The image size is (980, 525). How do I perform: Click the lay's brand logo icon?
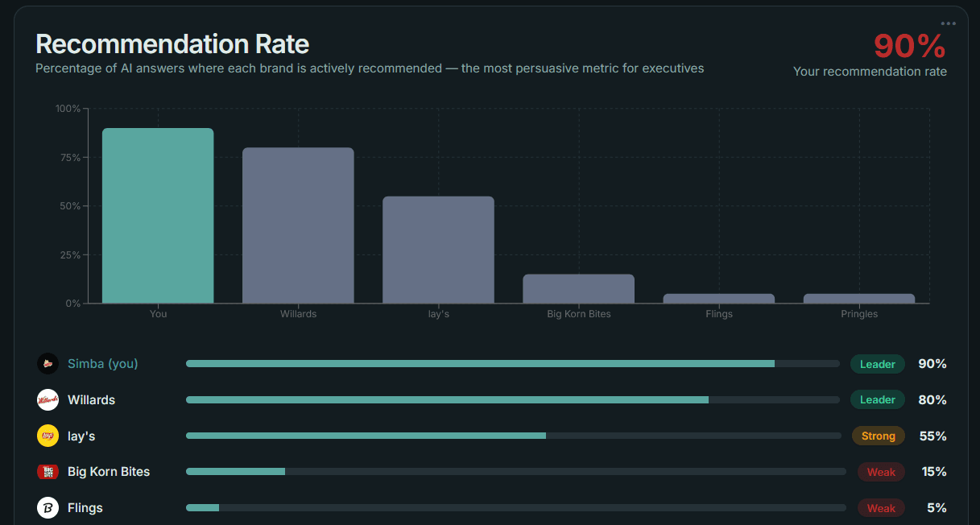click(48, 436)
